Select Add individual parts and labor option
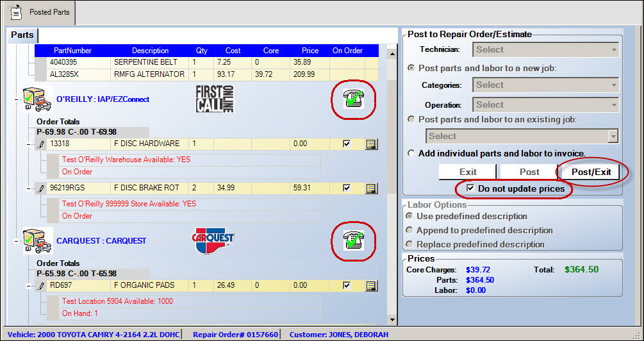This screenshot has width=644, height=341. [411, 153]
